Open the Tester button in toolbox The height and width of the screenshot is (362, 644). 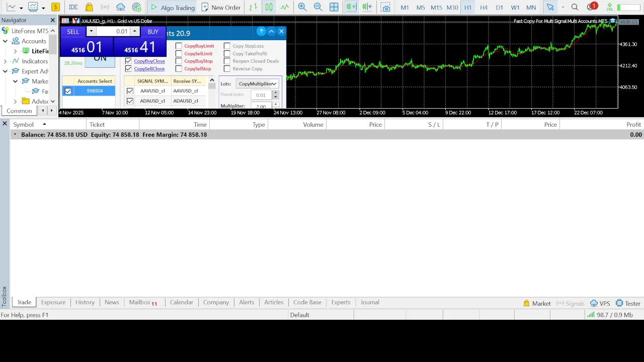coord(628,303)
